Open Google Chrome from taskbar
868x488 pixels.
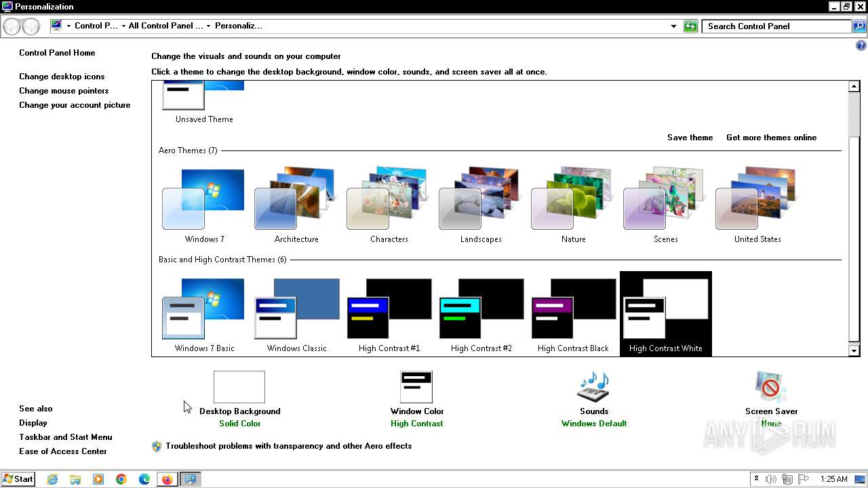[x=121, y=479]
